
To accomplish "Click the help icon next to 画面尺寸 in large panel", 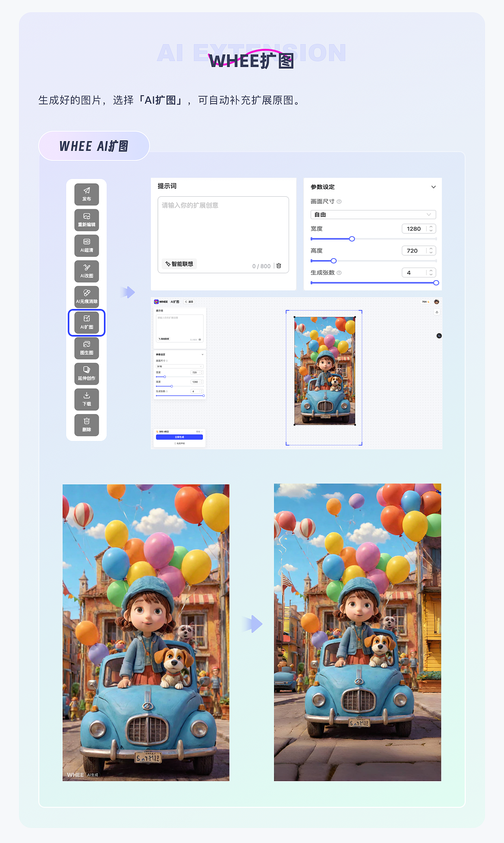I will click(339, 201).
